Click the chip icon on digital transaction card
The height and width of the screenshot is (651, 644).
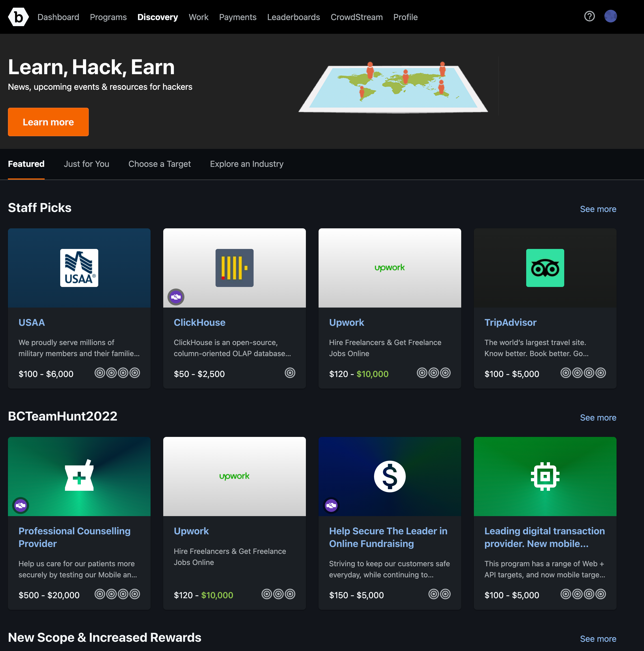click(545, 477)
